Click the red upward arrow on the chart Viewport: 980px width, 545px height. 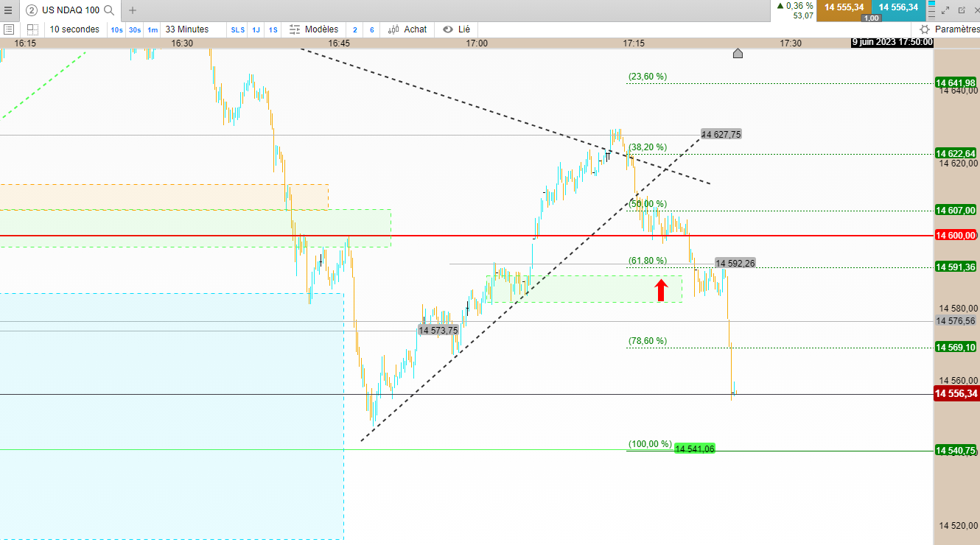tap(661, 289)
